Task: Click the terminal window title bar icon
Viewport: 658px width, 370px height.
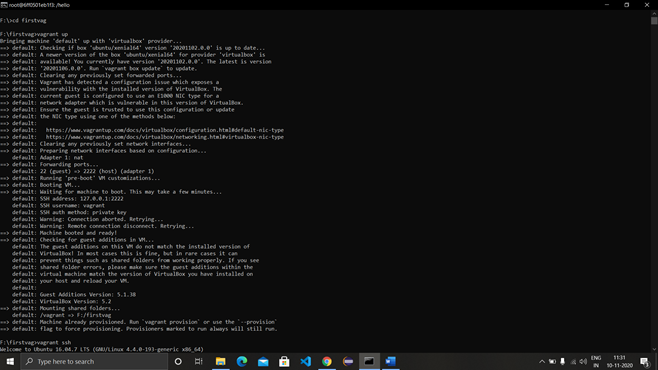Action: [x=4, y=5]
